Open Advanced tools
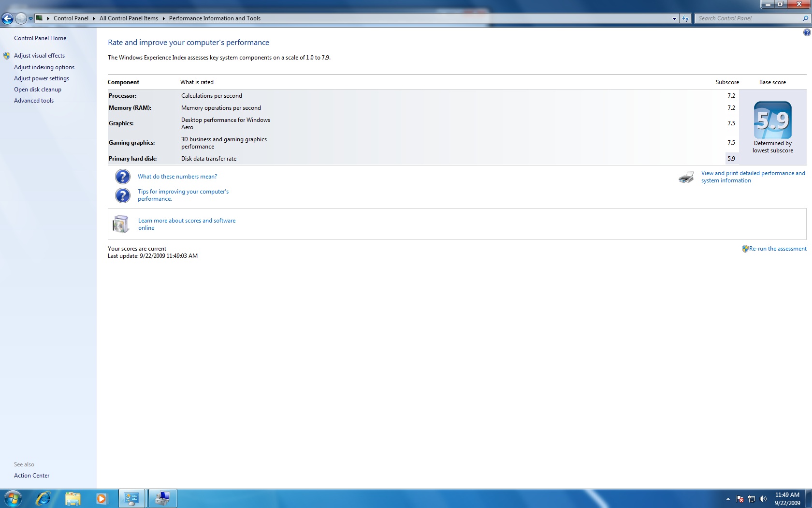Image resolution: width=812 pixels, height=508 pixels. click(34, 101)
